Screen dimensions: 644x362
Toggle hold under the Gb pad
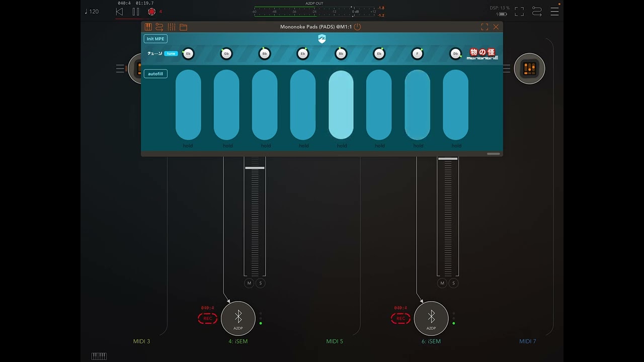click(228, 146)
